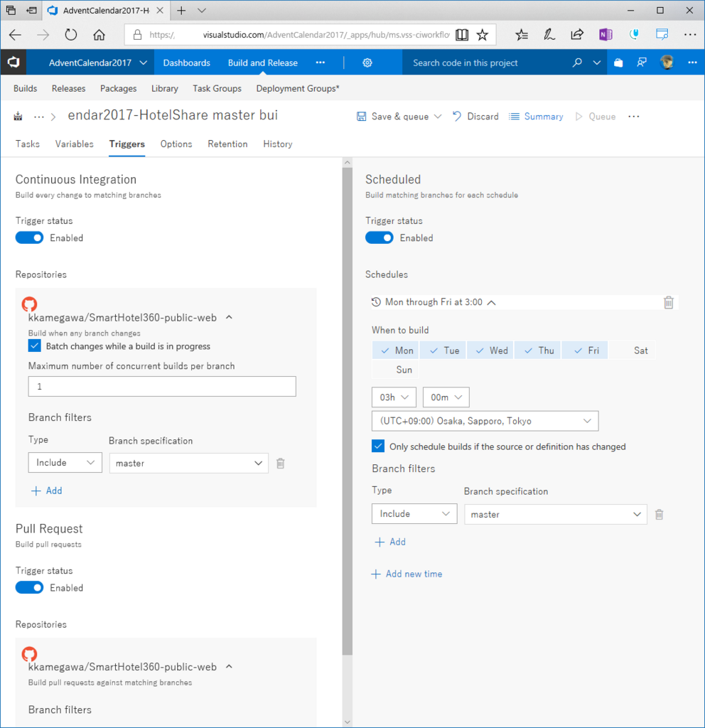Click Add new time link
This screenshot has width=705, height=728.
pyautogui.click(x=407, y=574)
